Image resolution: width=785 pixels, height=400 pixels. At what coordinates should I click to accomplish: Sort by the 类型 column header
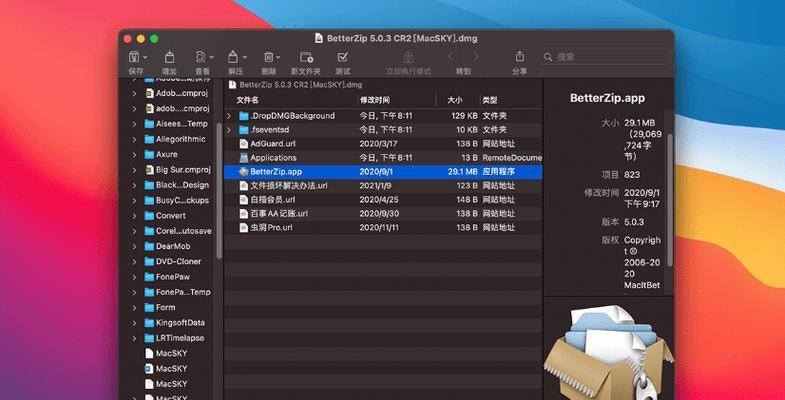[490, 100]
